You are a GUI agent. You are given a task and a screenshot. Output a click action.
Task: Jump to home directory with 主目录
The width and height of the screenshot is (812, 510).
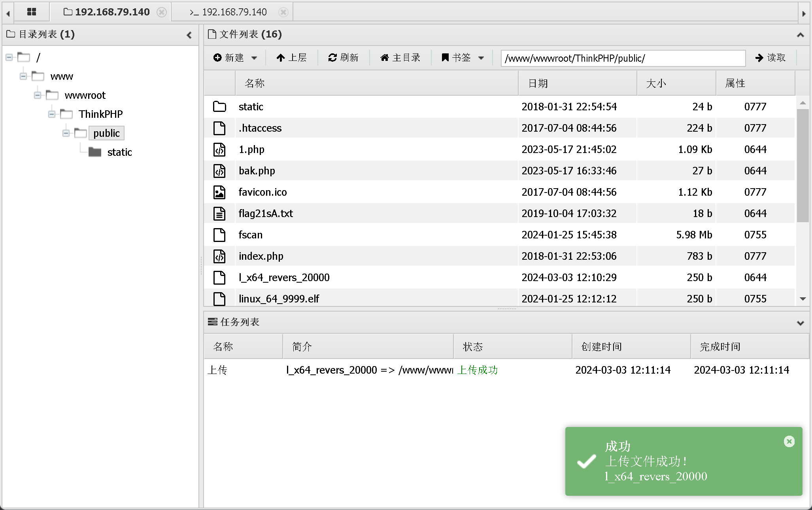click(x=400, y=58)
